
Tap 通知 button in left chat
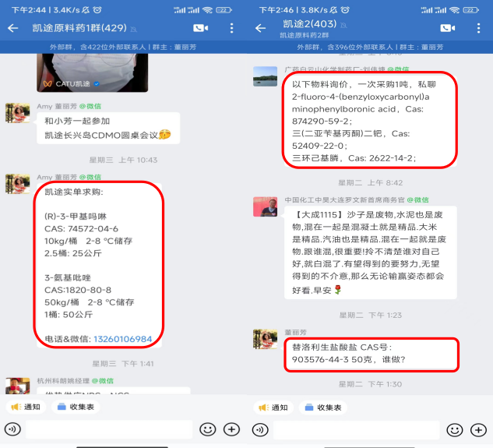26,407
